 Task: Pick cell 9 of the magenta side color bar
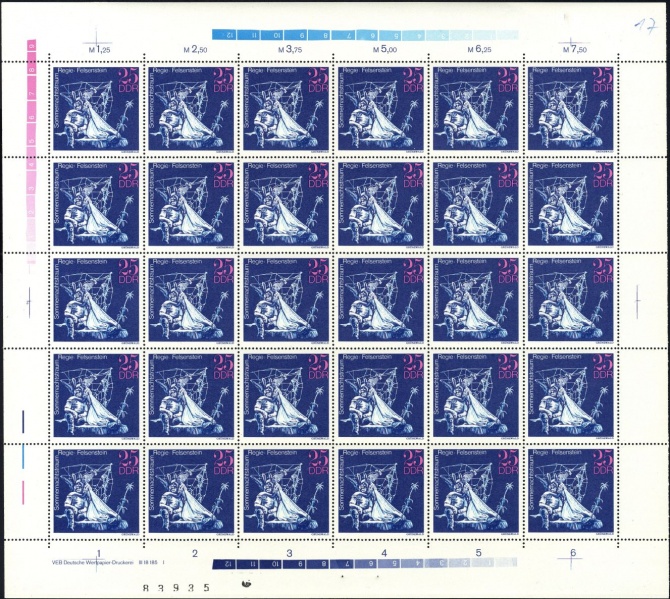31,46
